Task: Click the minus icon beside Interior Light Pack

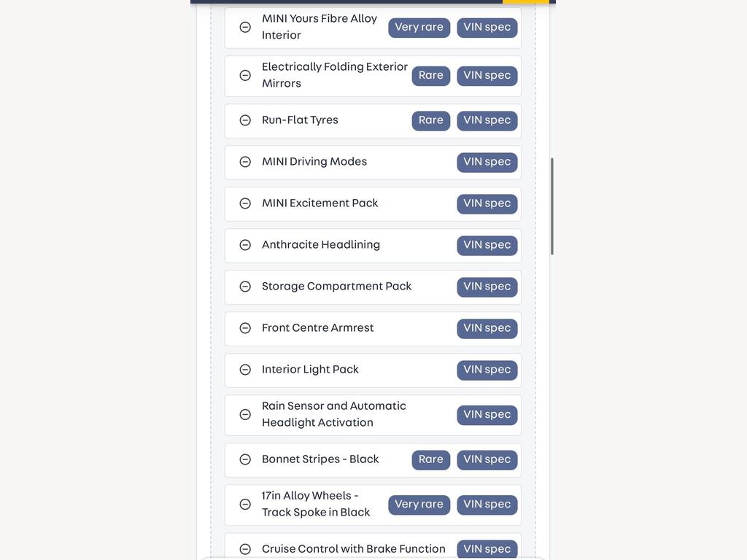Action: coord(245,370)
